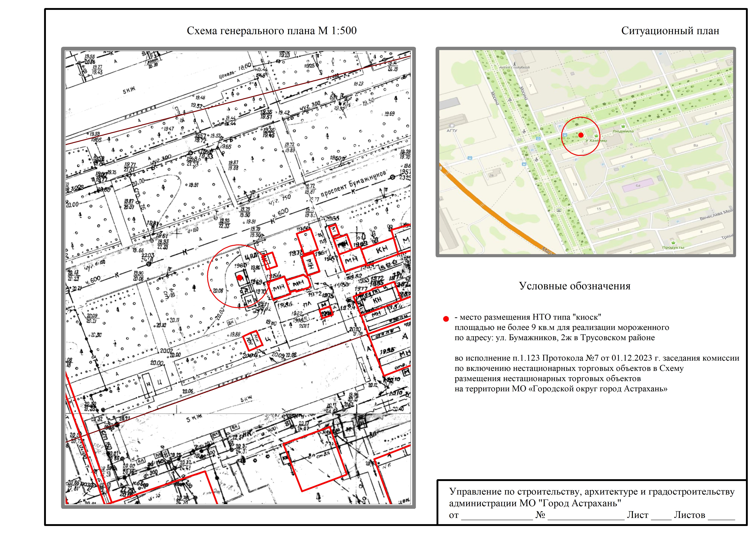
Task: Click red kiosk dot on general plan
Action: pos(240,277)
